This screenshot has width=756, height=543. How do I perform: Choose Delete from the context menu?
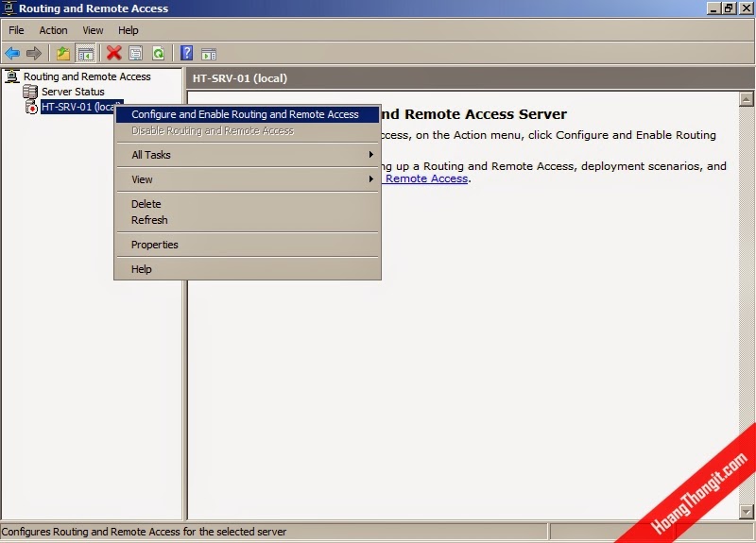[248, 204]
